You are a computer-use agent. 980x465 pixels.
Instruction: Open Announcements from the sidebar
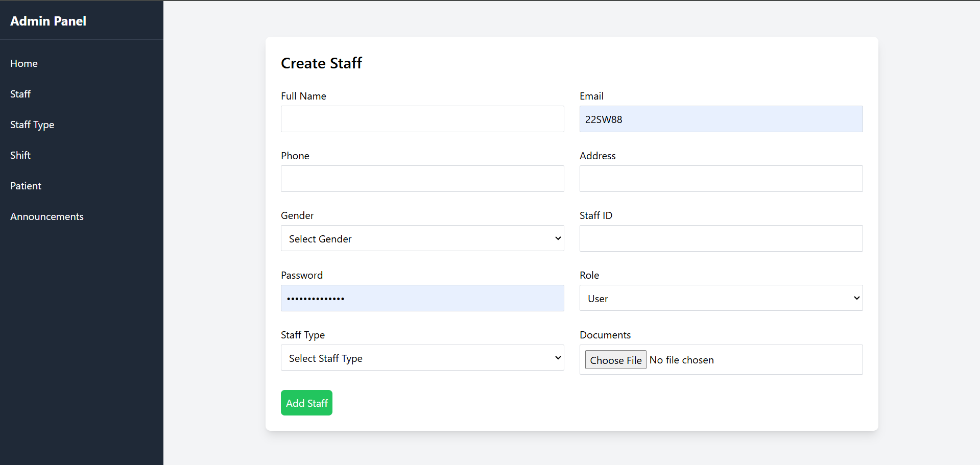coord(47,216)
